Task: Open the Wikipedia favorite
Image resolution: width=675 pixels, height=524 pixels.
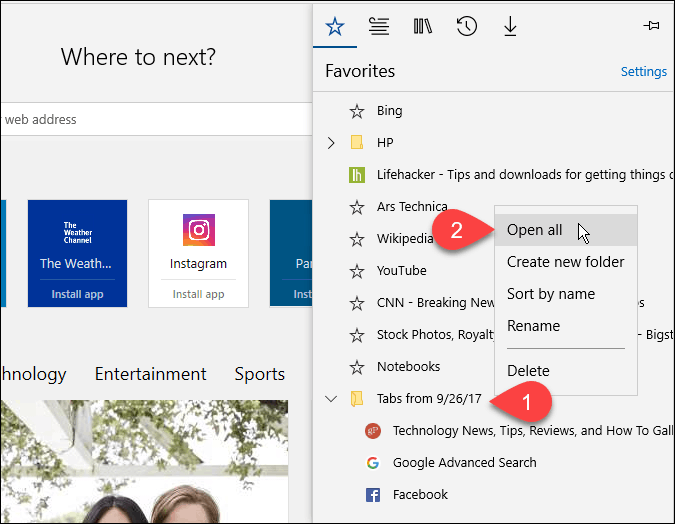Action: click(404, 239)
